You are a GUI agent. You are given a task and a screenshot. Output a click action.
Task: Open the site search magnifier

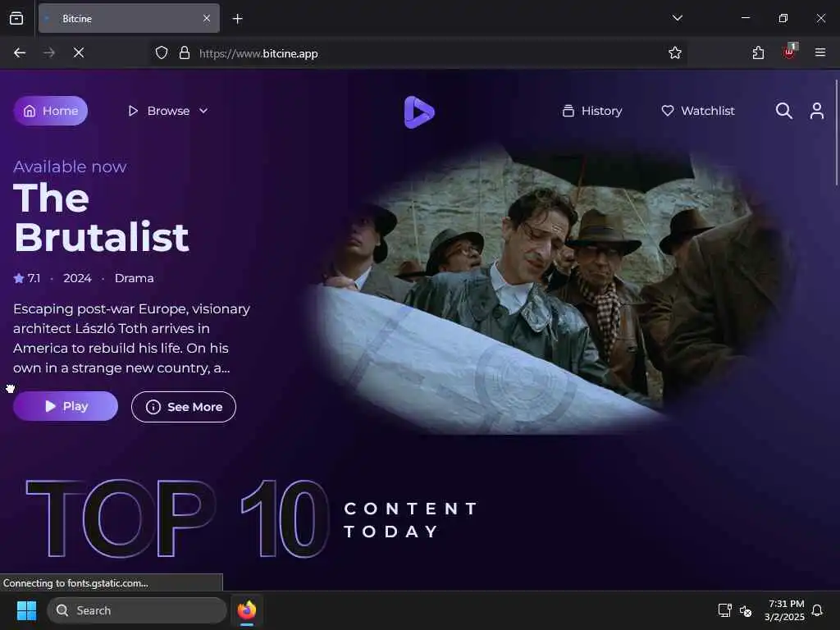tap(783, 111)
